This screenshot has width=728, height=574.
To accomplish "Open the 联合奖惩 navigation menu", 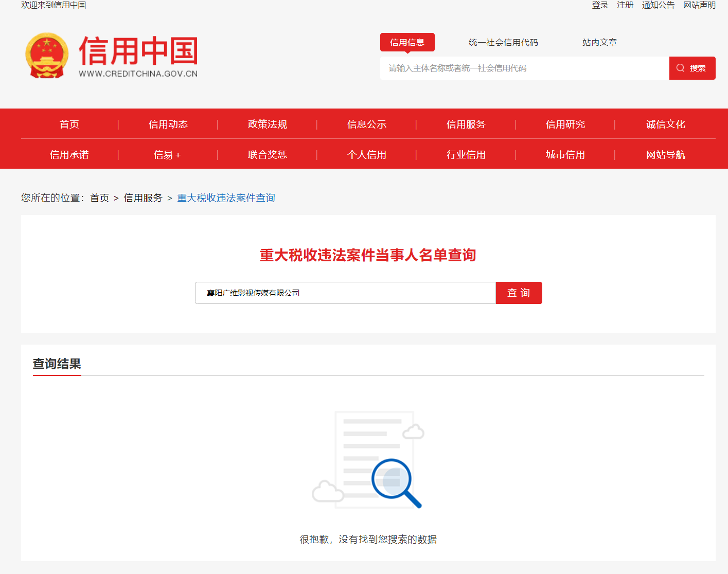I will [x=268, y=155].
